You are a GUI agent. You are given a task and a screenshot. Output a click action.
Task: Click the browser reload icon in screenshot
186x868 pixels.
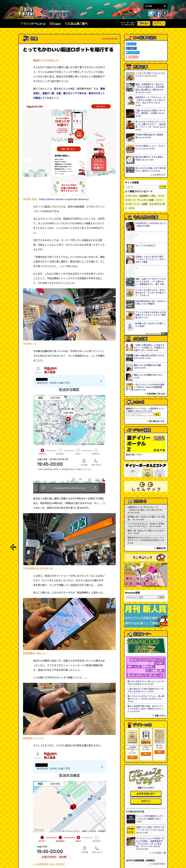[95, 488]
